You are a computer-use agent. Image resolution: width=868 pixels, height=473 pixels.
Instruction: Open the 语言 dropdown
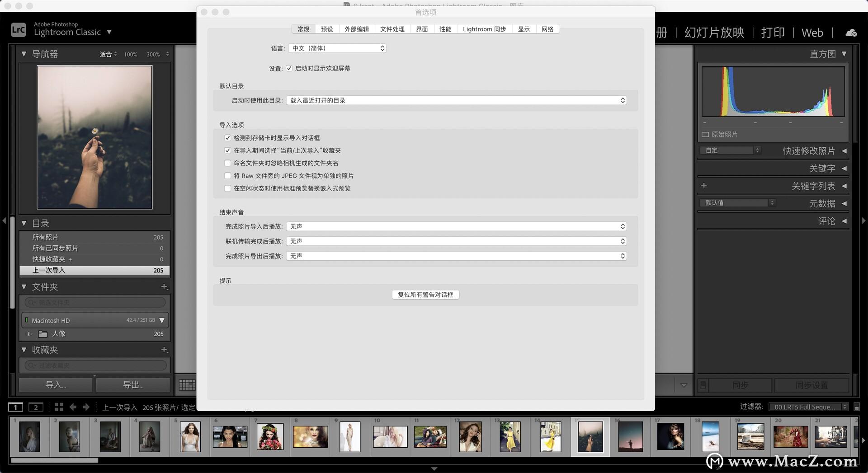[x=337, y=48]
